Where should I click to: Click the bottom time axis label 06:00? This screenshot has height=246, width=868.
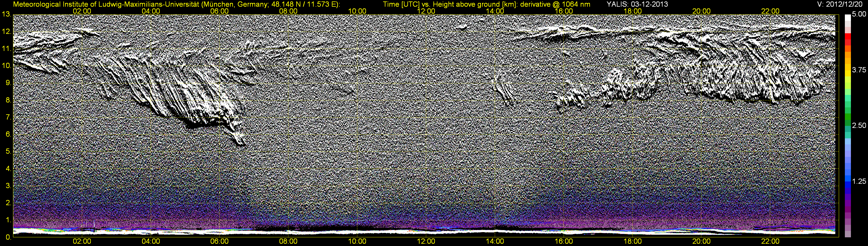coord(219,241)
